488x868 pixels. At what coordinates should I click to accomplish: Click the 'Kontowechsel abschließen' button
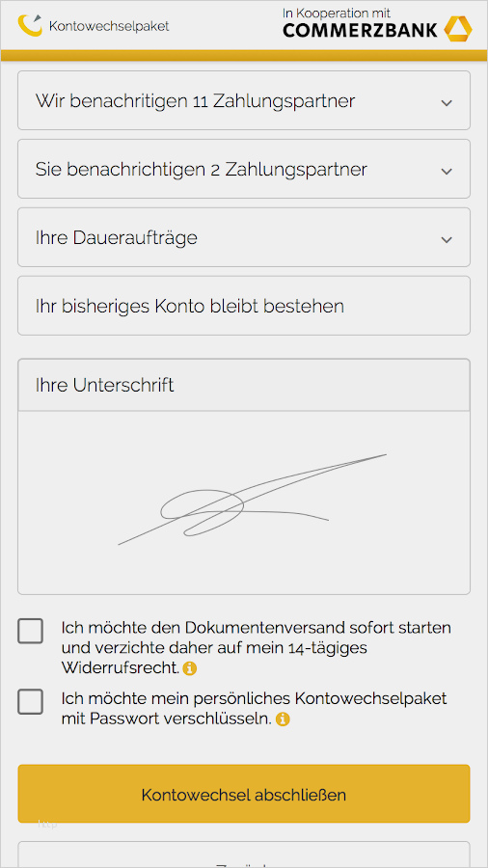244,794
